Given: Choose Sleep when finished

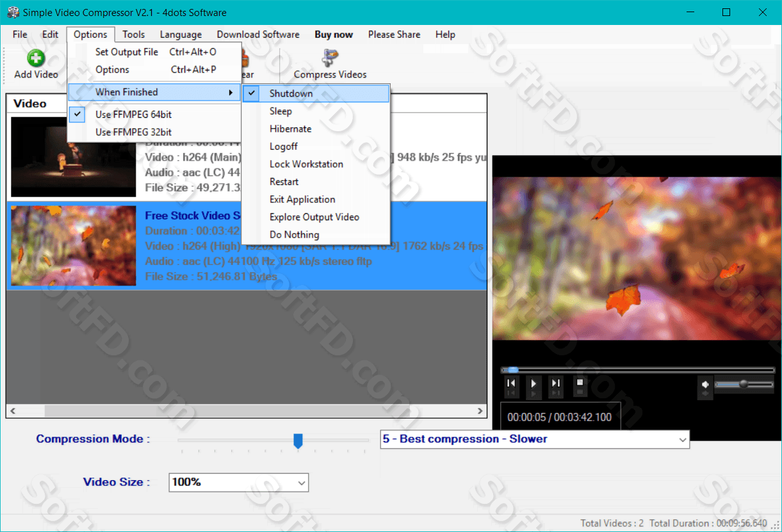Looking at the screenshot, I should pyautogui.click(x=316, y=111).
